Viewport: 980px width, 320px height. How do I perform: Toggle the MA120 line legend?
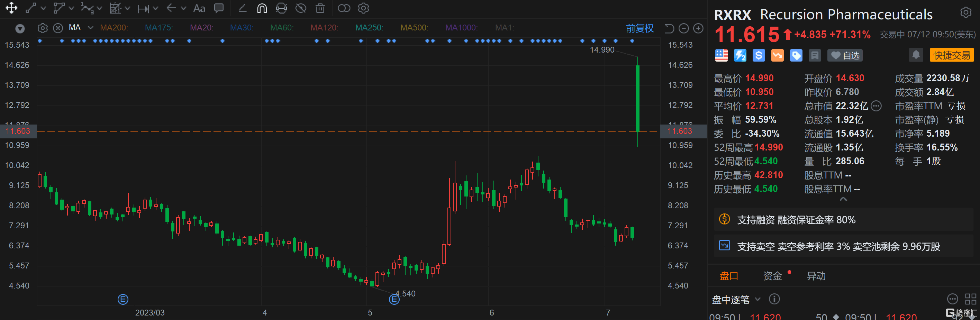coord(324,28)
